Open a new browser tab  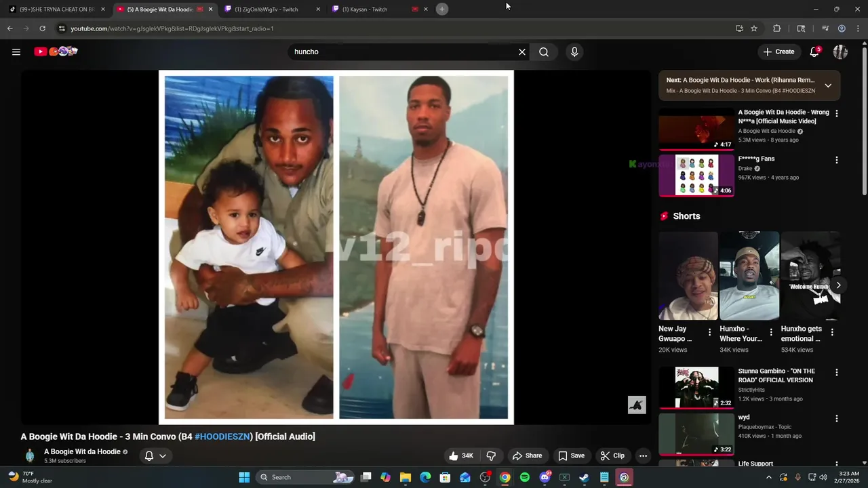tap(442, 9)
